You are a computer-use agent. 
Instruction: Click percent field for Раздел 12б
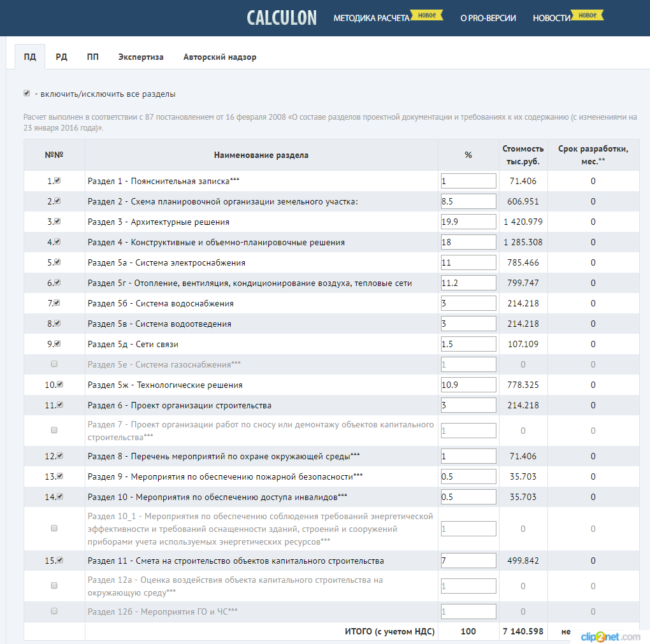pos(468,612)
